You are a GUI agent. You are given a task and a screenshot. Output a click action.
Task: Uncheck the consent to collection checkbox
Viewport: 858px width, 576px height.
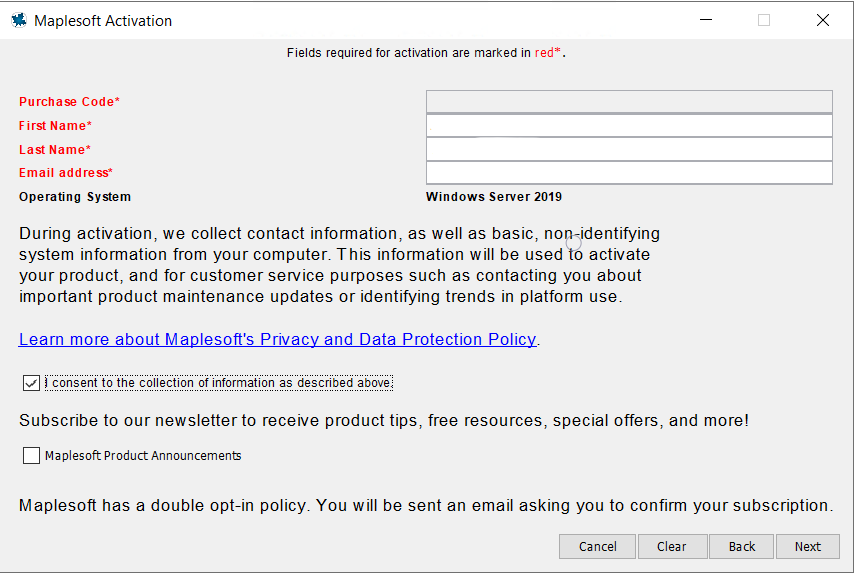click(x=31, y=383)
